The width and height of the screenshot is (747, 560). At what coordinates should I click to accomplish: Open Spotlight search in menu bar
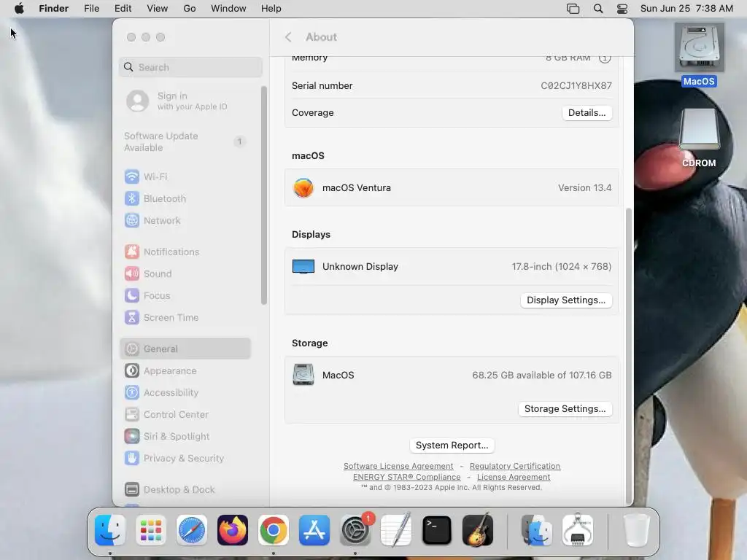pos(598,9)
